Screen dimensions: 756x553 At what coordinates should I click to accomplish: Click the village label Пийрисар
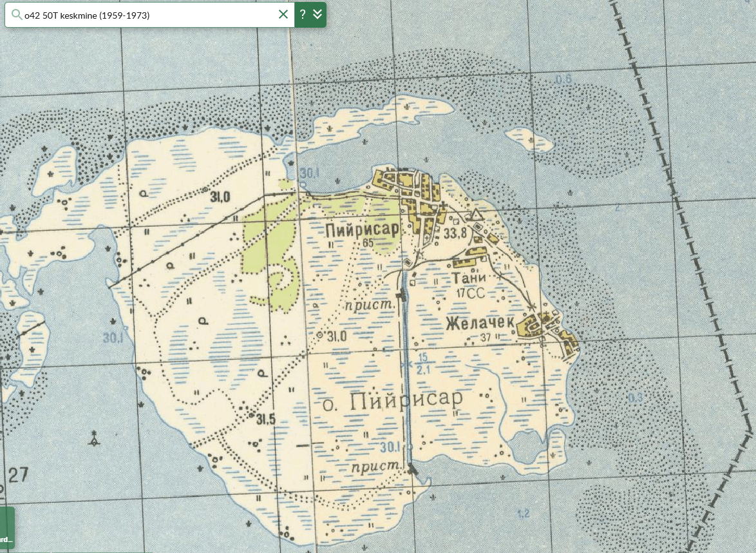point(363,229)
